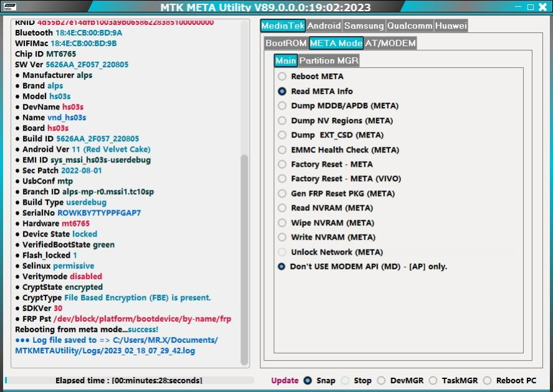Image resolution: width=553 pixels, height=392 pixels.
Task: Open the Huawei tab
Action: pos(451,26)
